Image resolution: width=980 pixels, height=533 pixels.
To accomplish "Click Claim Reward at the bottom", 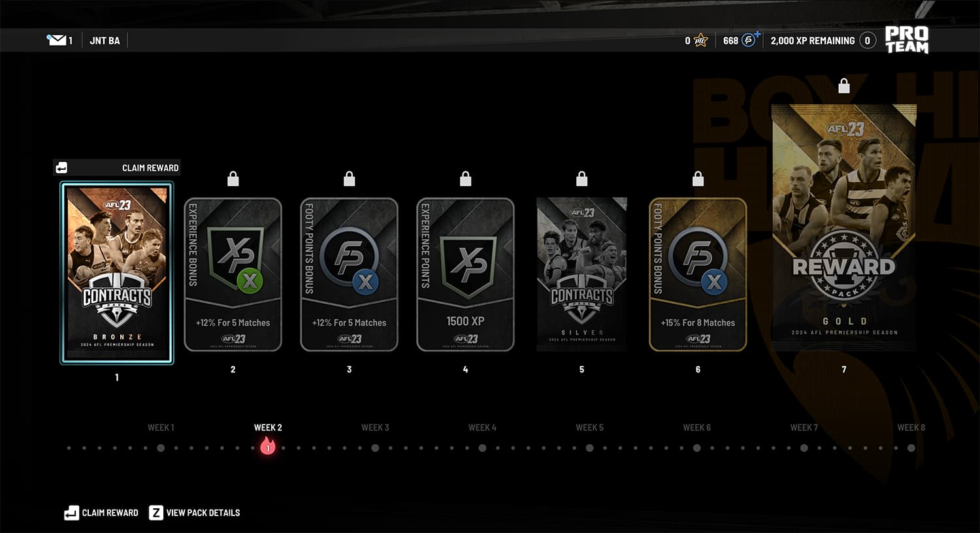I will (101, 513).
